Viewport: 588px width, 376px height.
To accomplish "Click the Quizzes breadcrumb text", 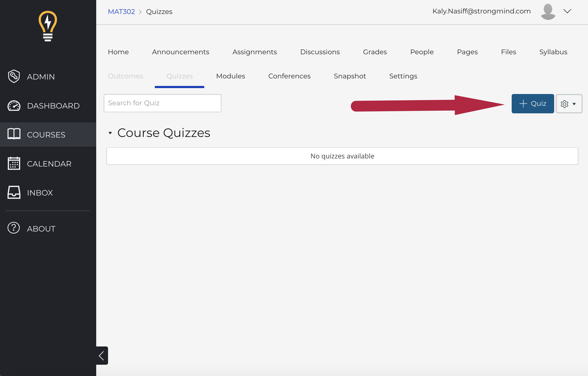I will coord(159,12).
